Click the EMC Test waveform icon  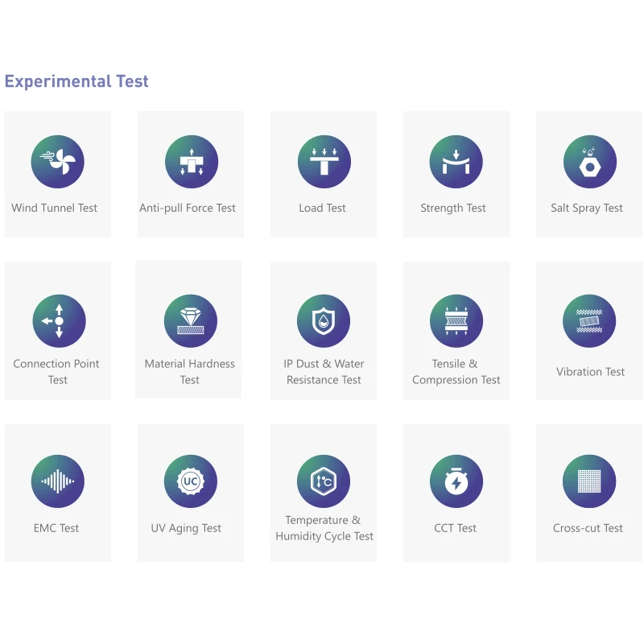coord(58,481)
